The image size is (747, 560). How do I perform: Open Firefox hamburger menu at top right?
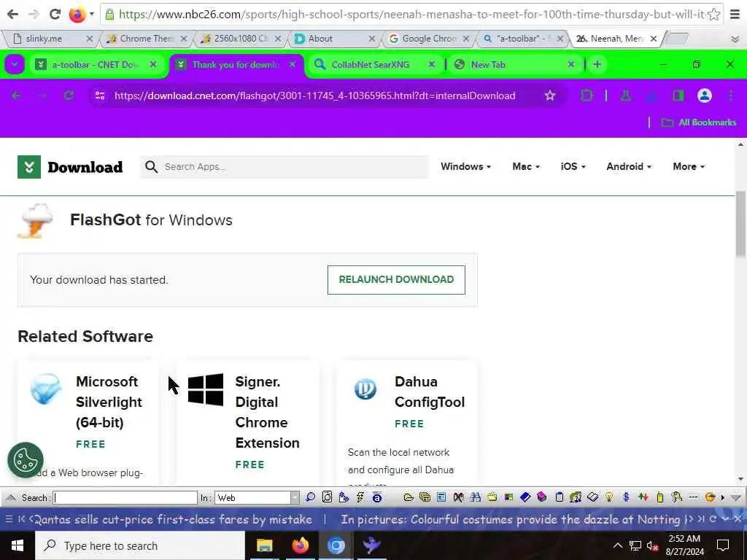[x=735, y=15]
